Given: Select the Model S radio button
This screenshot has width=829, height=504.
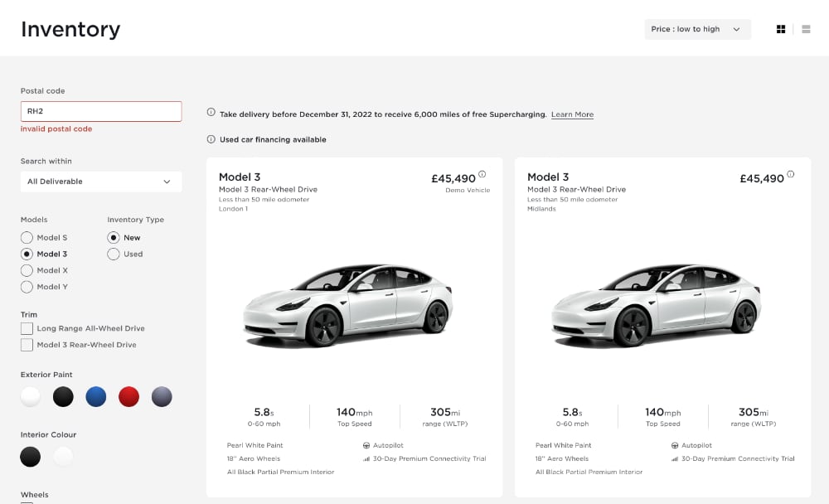Looking at the screenshot, I should 27,237.
